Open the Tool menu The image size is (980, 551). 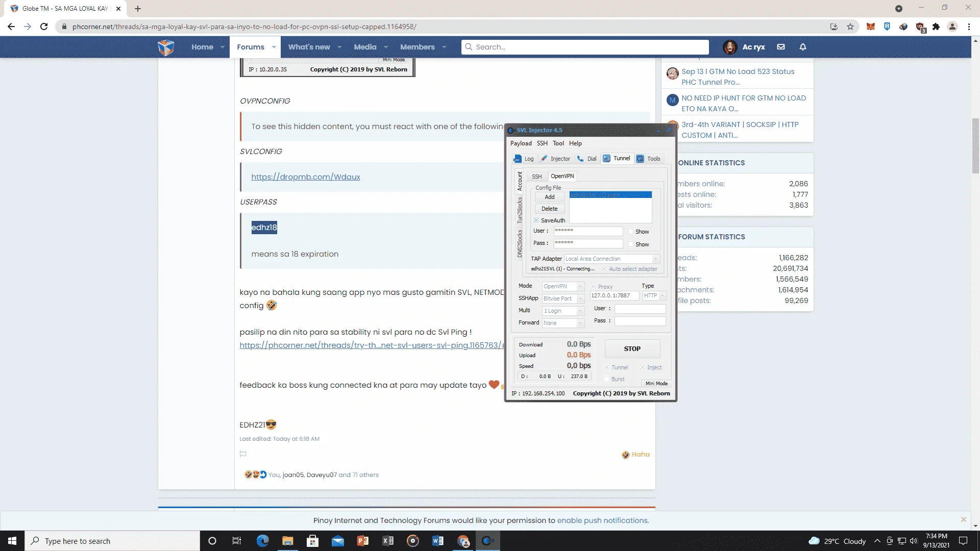click(558, 143)
